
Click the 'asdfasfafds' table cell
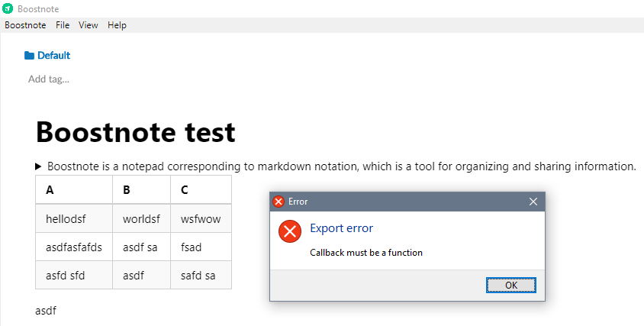pyautogui.click(x=74, y=247)
